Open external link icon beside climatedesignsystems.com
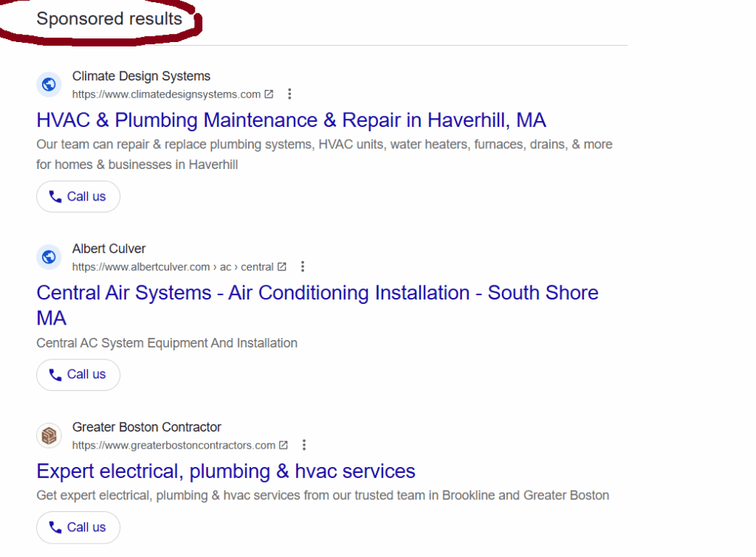 [x=269, y=94]
